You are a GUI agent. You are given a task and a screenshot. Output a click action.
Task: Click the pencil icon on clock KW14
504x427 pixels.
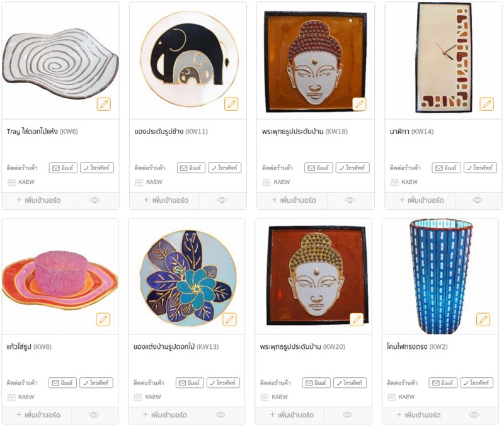pyautogui.click(x=486, y=104)
